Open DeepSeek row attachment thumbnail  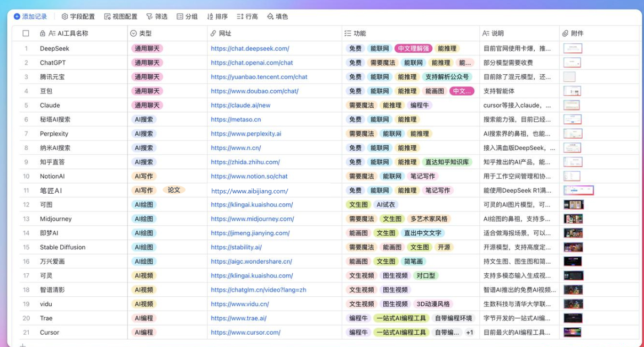573,49
